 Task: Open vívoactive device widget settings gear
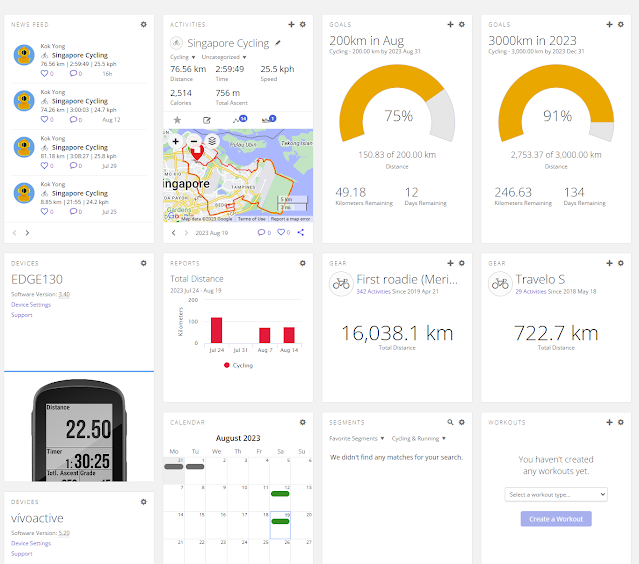pyautogui.click(x=143, y=502)
